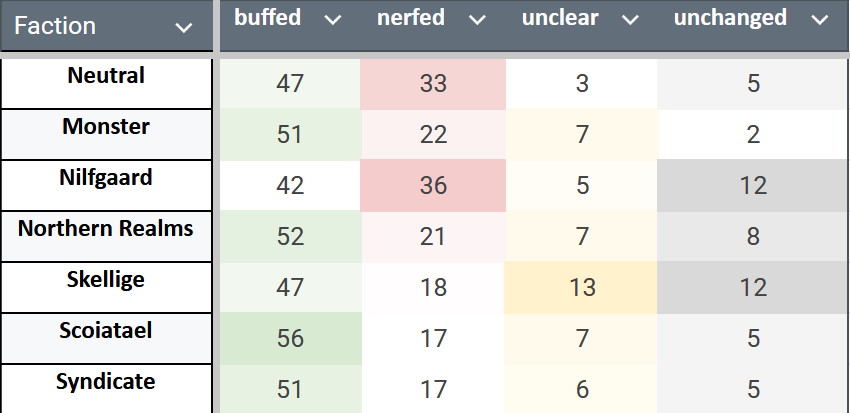Click Skellige's unclear cell showing 13
The width and height of the screenshot is (850, 413).
(582, 288)
